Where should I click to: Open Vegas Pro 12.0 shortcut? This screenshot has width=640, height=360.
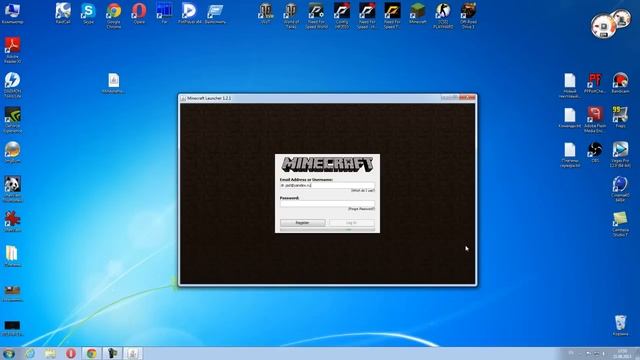[620, 155]
